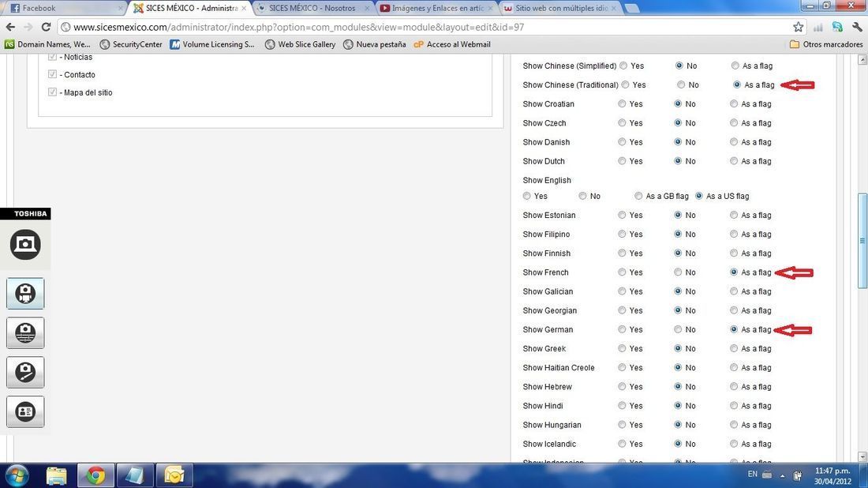
Task: Select Yes for Show Hindi
Action: tap(622, 405)
